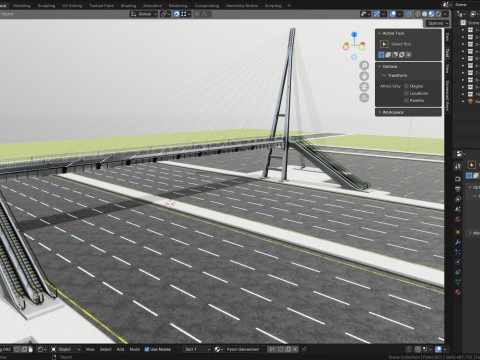This screenshot has width=480, height=360.
Task: Toggle camera view viewport button
Action: (x=364, y=87)
